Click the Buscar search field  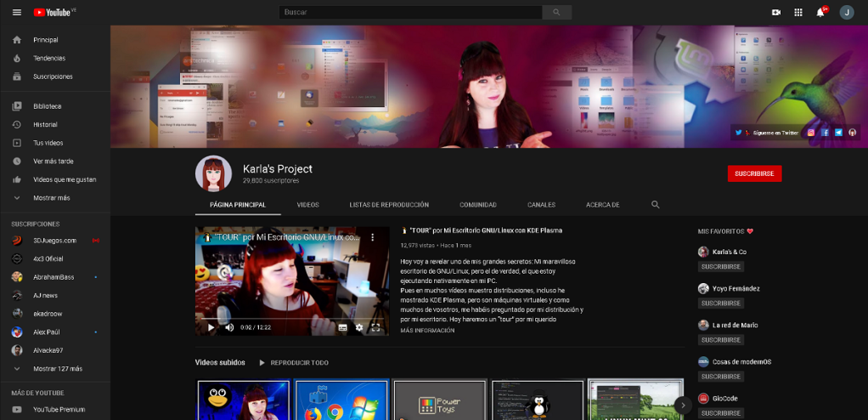(411, 12)
